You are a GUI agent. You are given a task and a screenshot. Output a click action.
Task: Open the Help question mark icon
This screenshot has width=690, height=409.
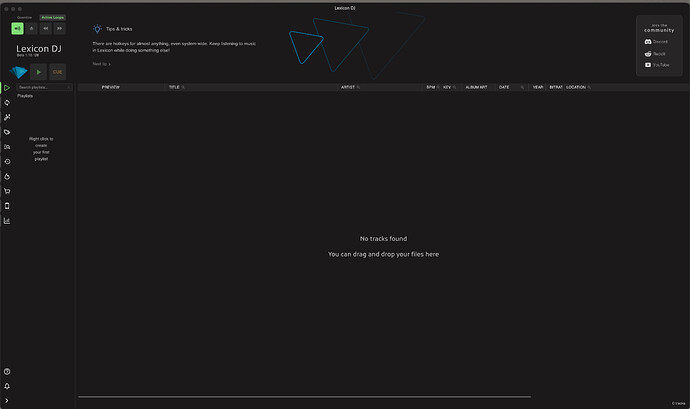tap(7, 372)
